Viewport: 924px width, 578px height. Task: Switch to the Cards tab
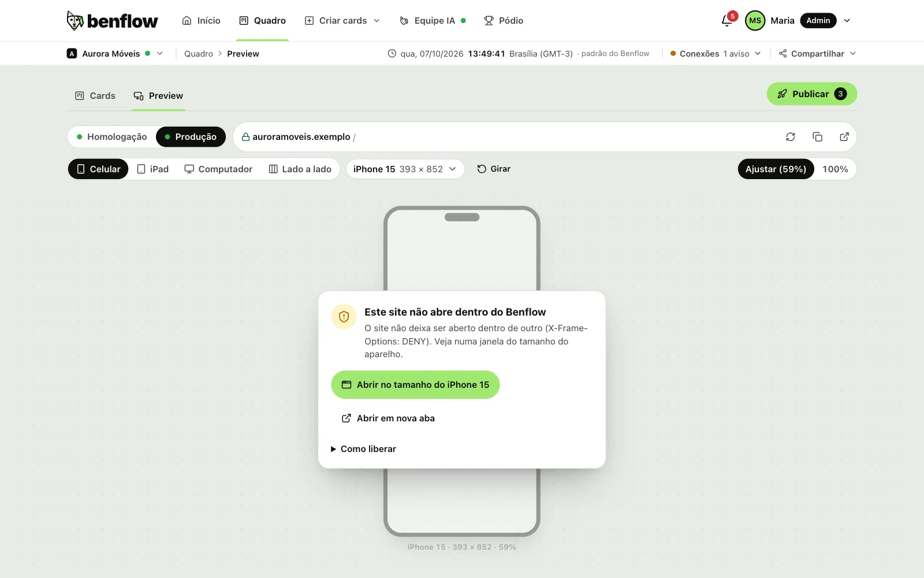point(95,96)
